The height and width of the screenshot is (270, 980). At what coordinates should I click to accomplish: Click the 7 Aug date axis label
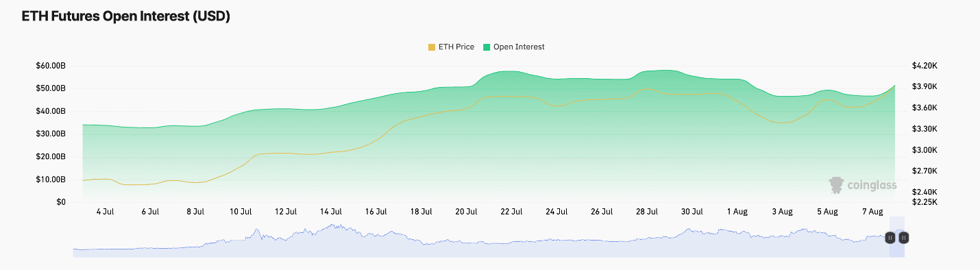(872, 212)
